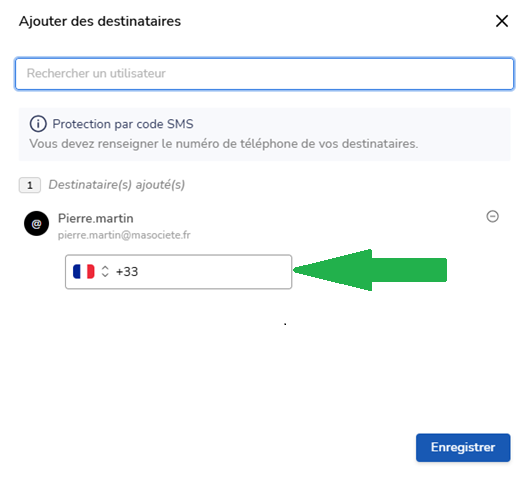Image resolution: width=531 pixels, height=478 pixels.
Task: Click empty area inside the phone number box
Action: click(213, 272)
